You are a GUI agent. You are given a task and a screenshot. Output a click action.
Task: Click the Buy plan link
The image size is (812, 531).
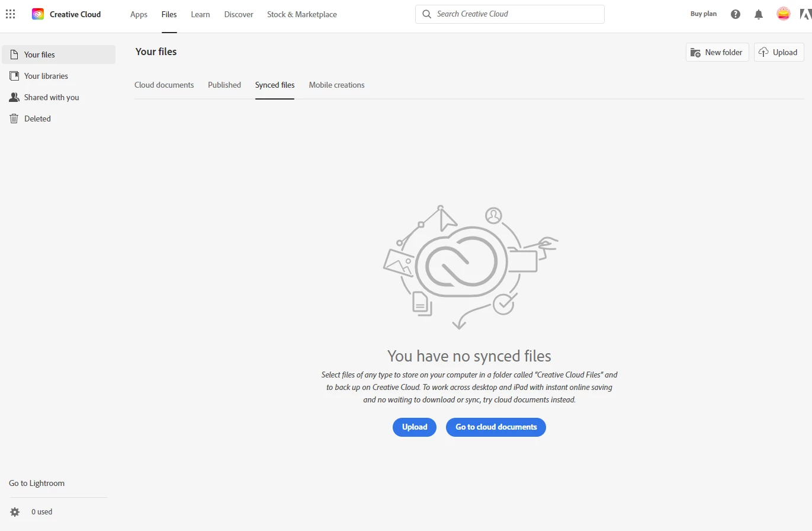coord(704,14)
